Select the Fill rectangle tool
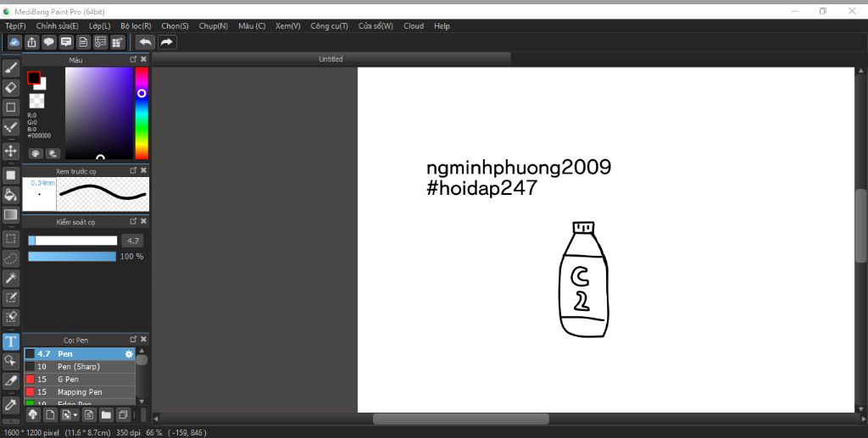The image size is (868, 438). coord(10,175)
